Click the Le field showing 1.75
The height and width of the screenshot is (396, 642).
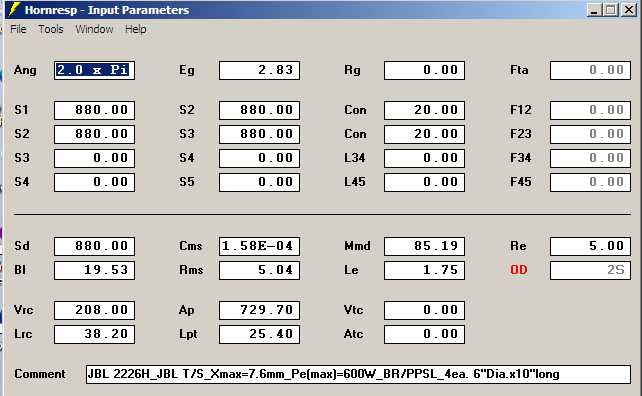tap(424, 270)
